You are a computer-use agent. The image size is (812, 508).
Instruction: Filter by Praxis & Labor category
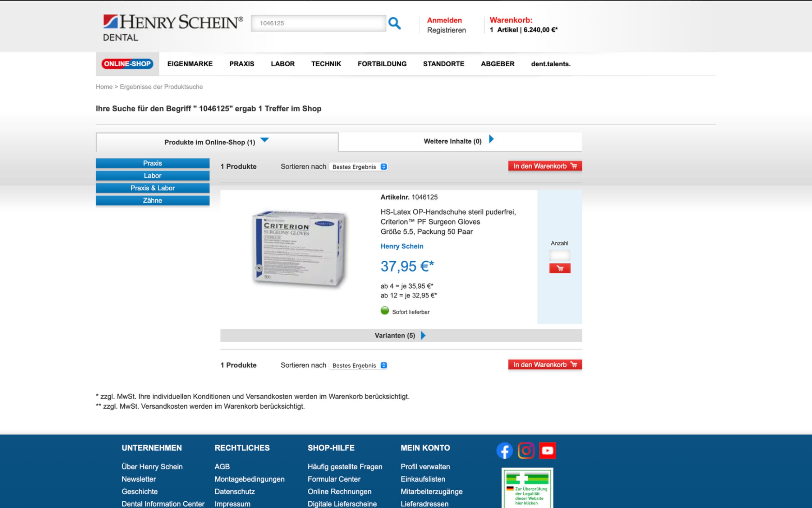pyautogui.click(x=153, y=188)
